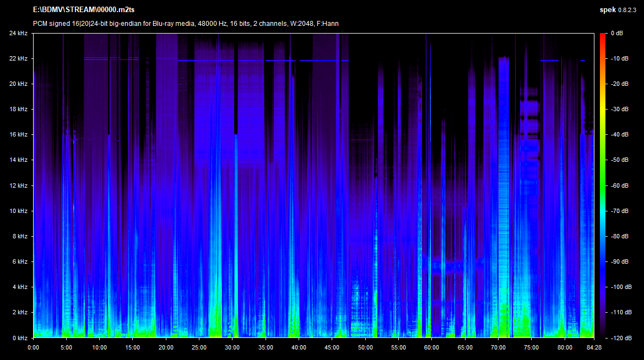The image size is (644, 360).
Task: Click the -60 dB scale label
Action: click(x=618, y=186)
